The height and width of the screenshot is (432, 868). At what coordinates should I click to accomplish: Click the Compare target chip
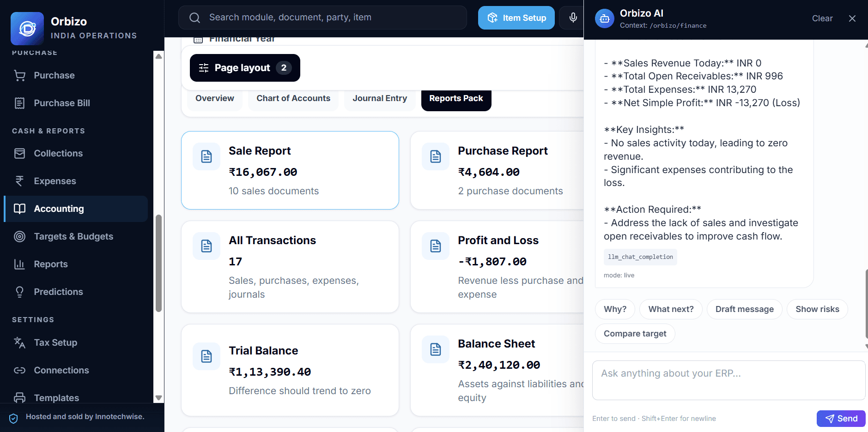(635, 334)
